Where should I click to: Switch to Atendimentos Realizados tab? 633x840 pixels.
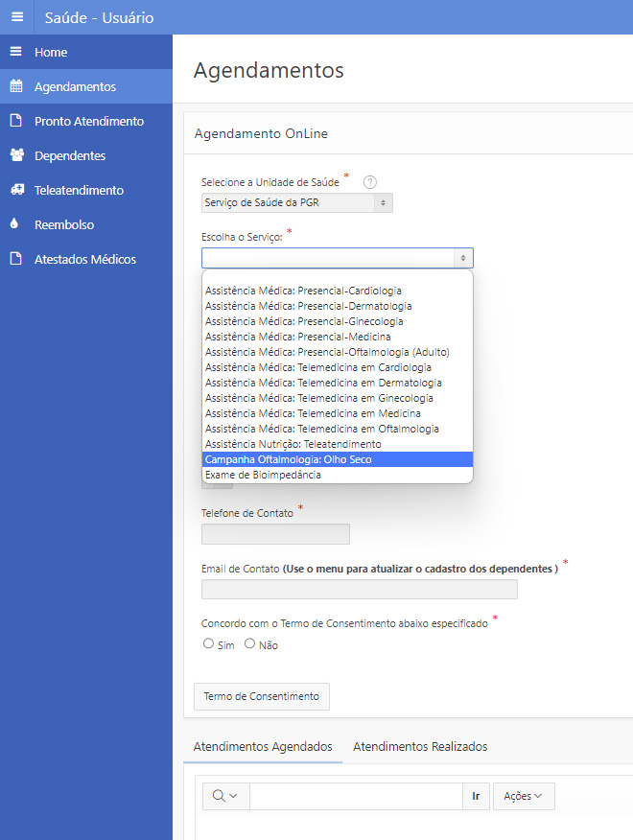tap(420, 746)
